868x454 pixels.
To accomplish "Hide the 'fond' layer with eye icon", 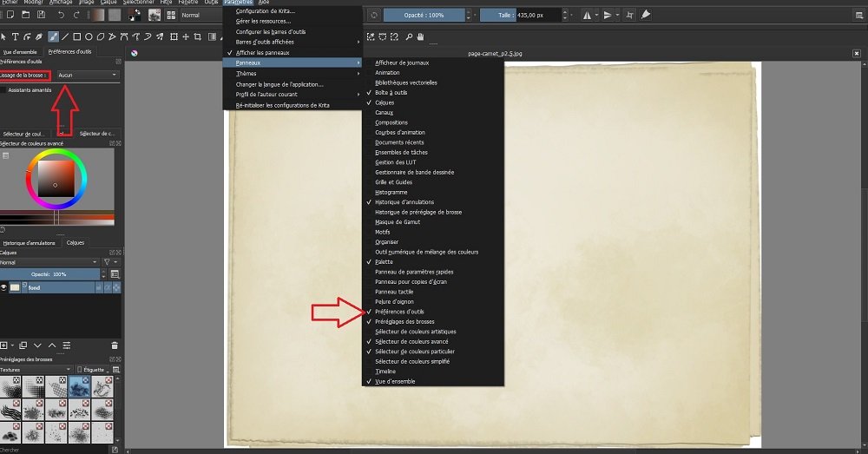I will [x=4, y=287].
